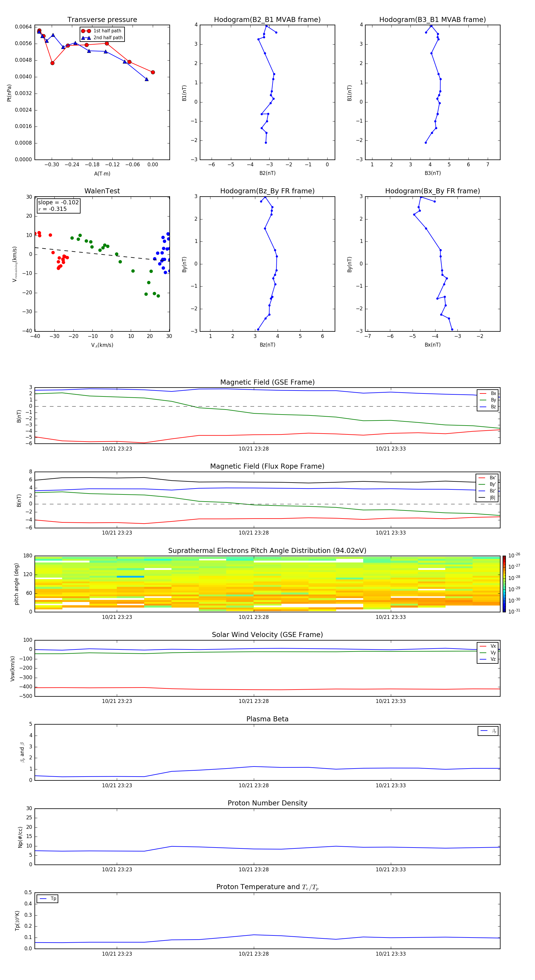Select the 'Magnetic Field (GSE Frame)' title

[267, 382]
